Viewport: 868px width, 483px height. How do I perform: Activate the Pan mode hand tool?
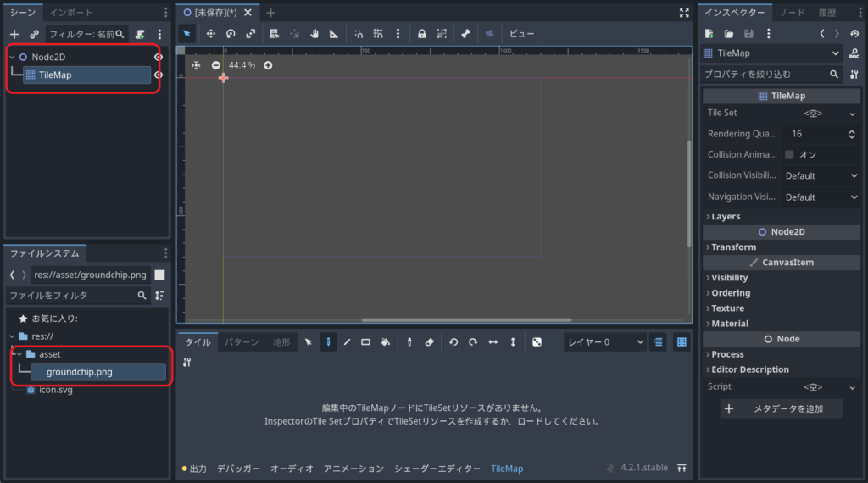(x=314, y=34)
